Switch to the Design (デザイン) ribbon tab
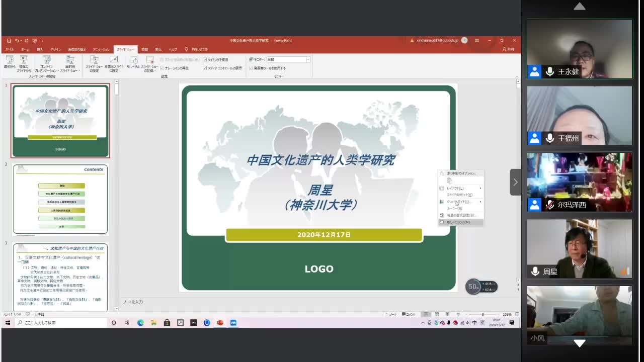644x362 pixels. 55,49
